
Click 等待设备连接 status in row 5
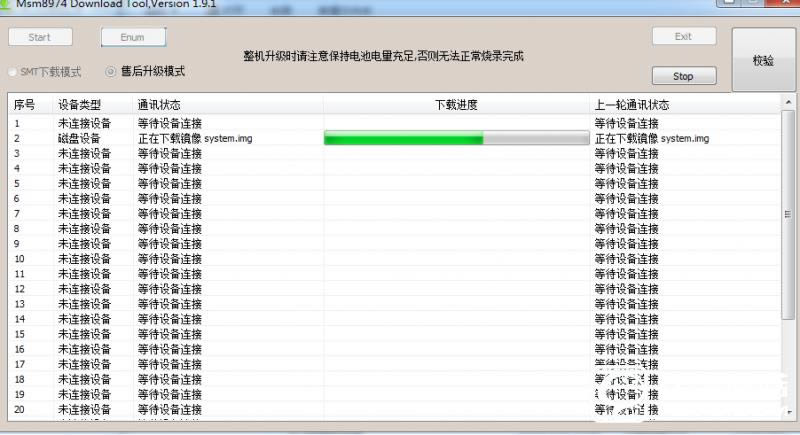(170, 184)
